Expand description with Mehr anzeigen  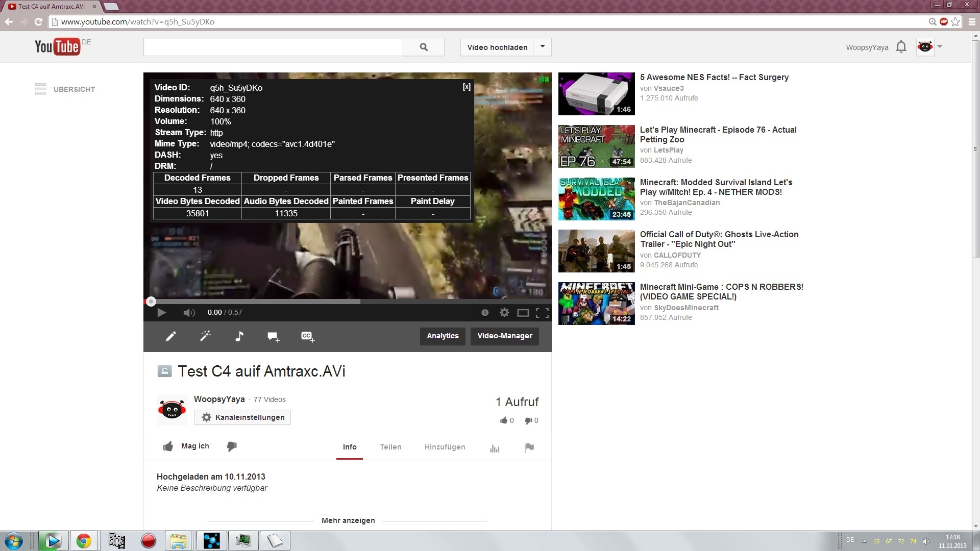coord(348,520)
